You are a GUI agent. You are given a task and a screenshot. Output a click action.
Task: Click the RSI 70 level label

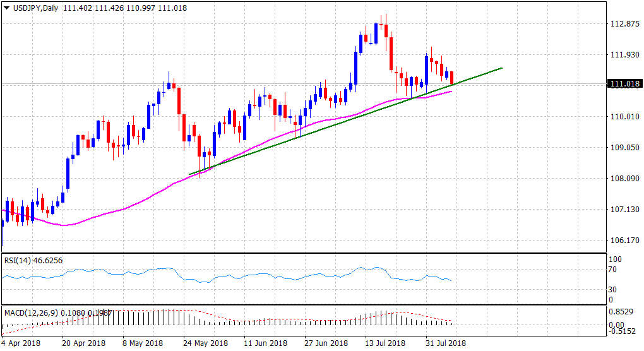click(611, 269)
